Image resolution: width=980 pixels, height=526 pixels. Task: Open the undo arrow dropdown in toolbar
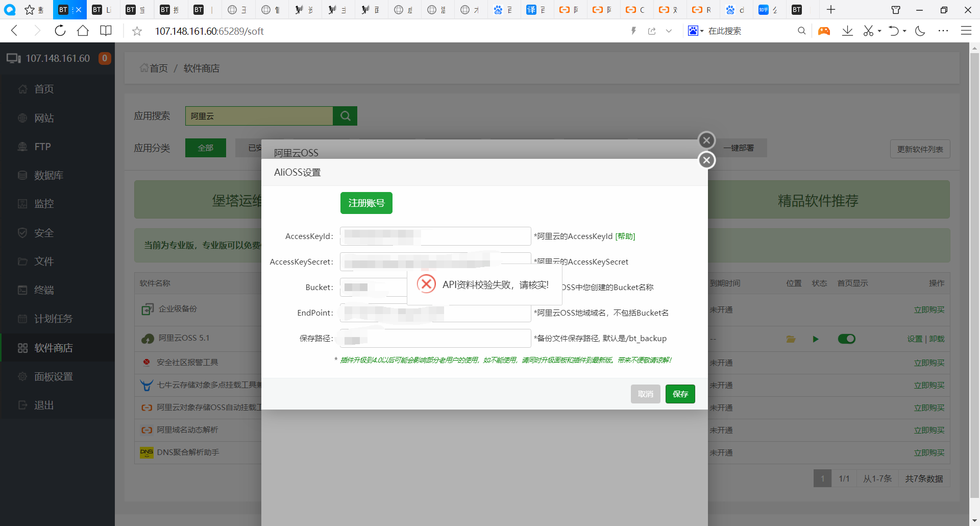point(904,31)
